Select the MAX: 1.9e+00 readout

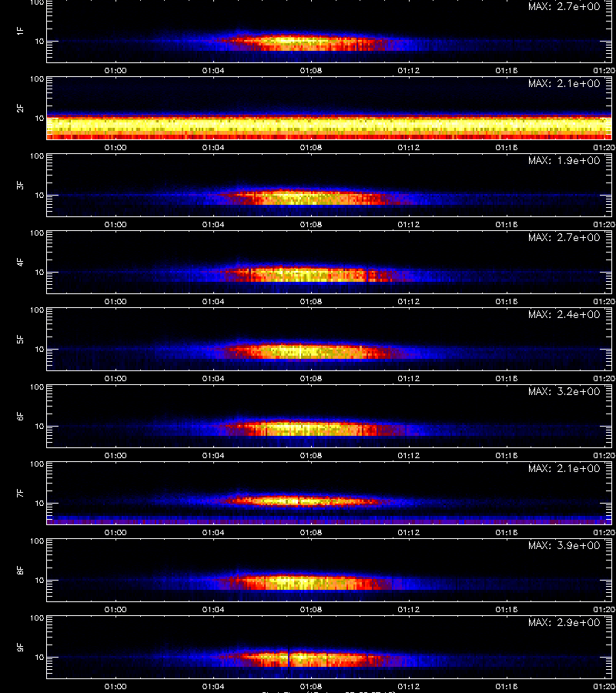[x=564, y=160]
